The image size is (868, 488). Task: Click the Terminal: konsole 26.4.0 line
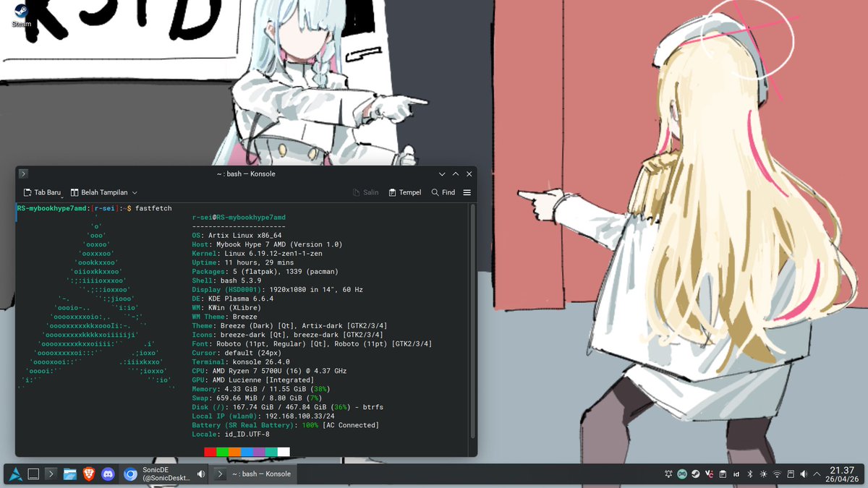point(241,362)
